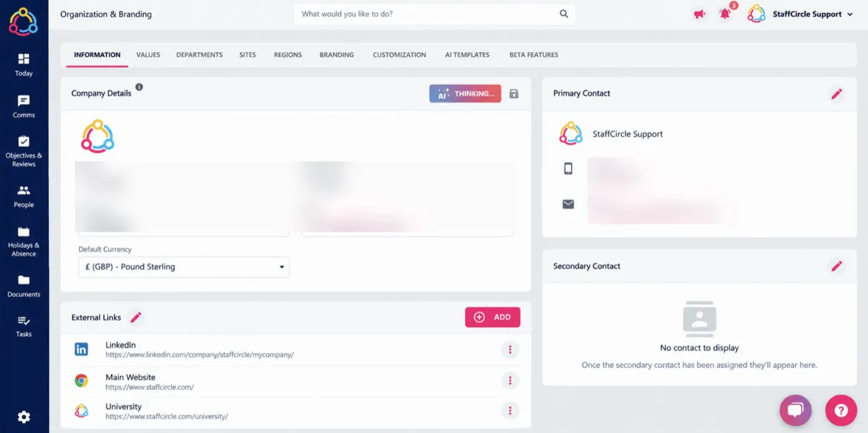Click the Chrome icon for Main Website
The width and height of the screenshot is (868, 433).
[x=81, y=380]
